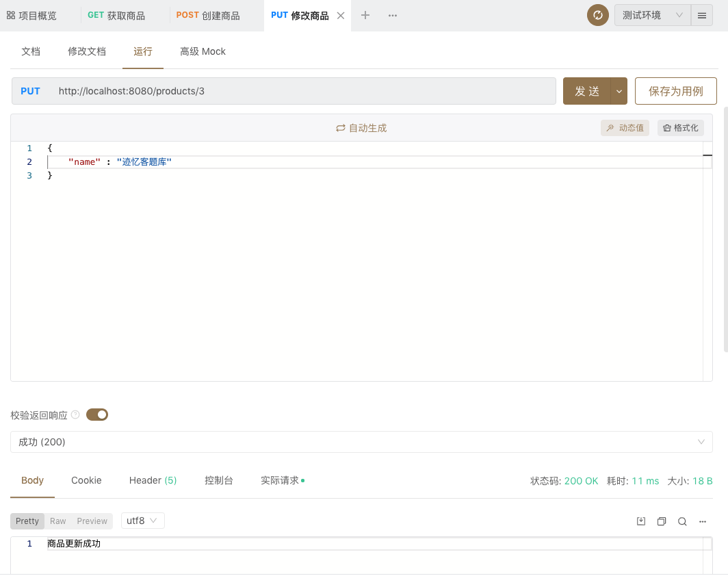The image size is (728, 576).
Task: Click 自动生成 to generate body
Action: click(361, 128)
